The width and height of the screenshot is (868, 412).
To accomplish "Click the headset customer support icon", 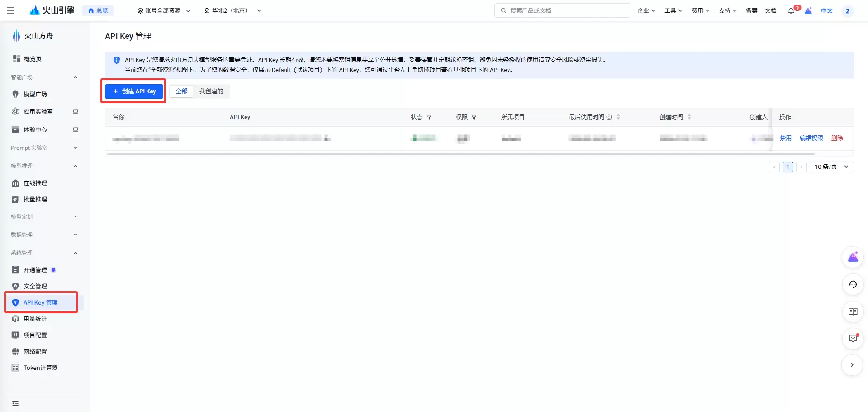I will (x=852, y=284).
